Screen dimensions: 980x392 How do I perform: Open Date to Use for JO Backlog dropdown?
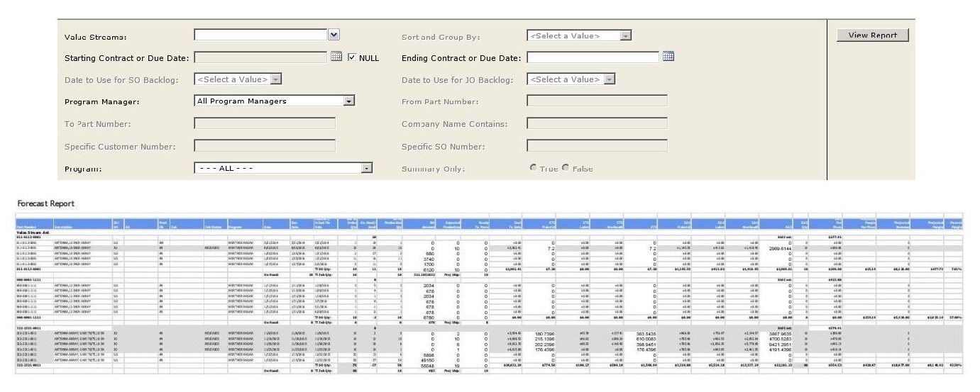(609, 79)
